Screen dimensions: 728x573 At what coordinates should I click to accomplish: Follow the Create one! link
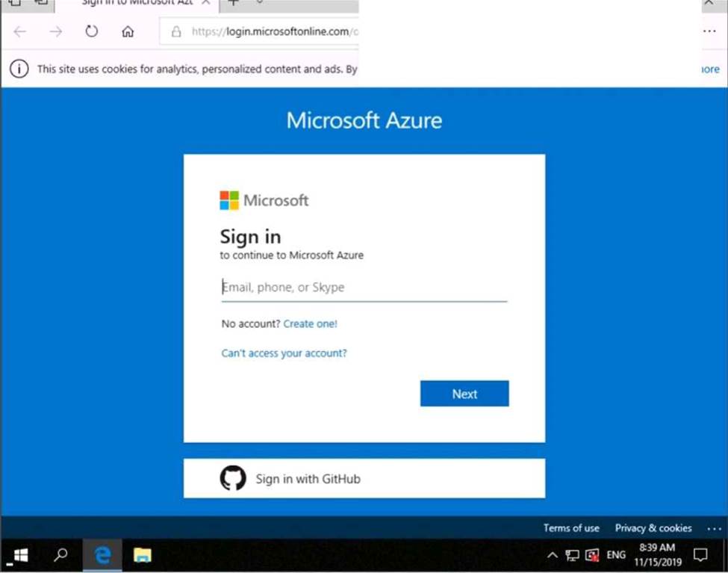coord(310,323)
